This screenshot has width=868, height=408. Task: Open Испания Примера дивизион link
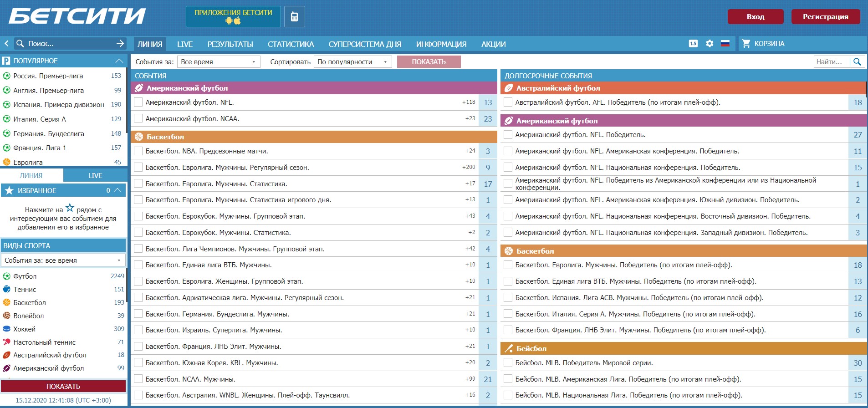tap(59, 104)
